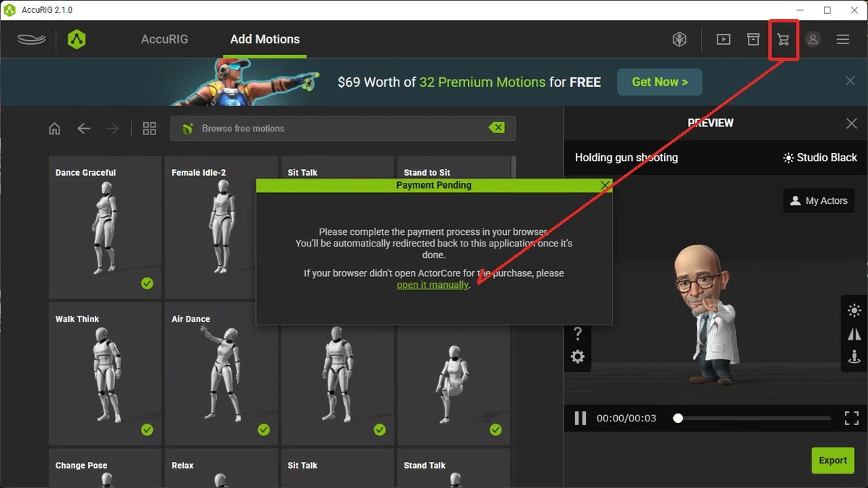
Task: Clear the Browse free motions search
Action: [x=496, y=128]
